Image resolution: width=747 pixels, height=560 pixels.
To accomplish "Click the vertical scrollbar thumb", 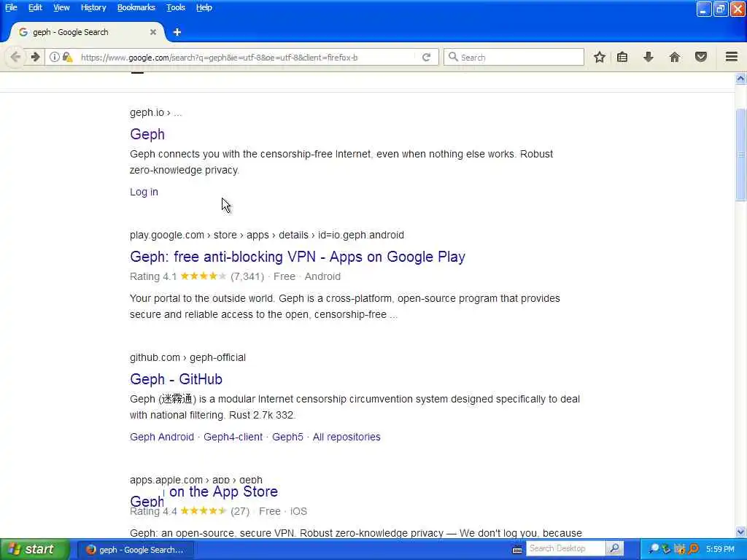I will [740, 155].
